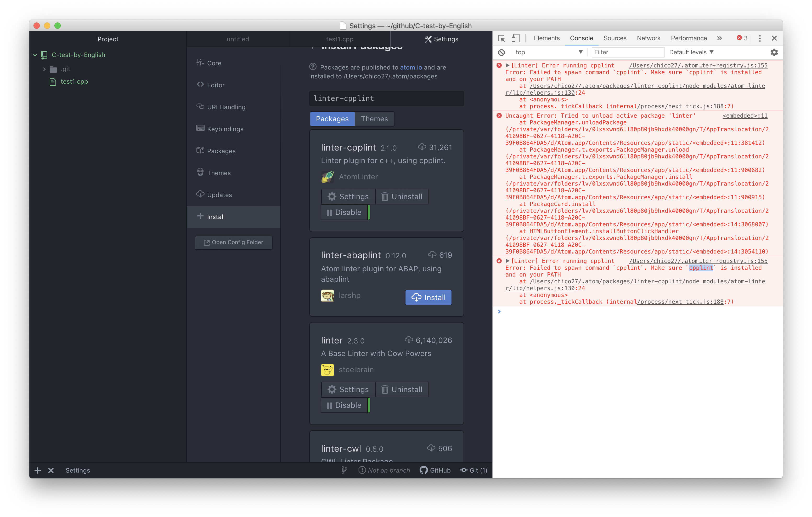812x517 pixels.
Task: Switch to the test1.cpp tab
Action: pos(339,39)
